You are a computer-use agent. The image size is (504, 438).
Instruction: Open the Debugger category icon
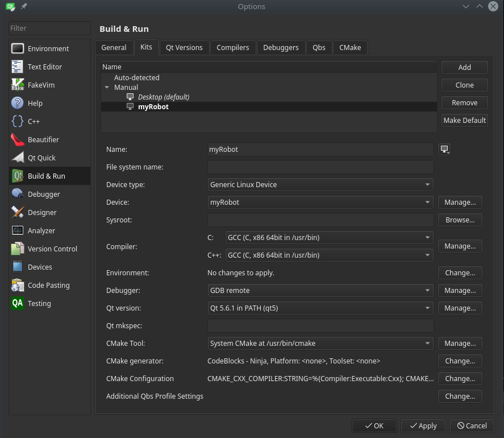18,194
